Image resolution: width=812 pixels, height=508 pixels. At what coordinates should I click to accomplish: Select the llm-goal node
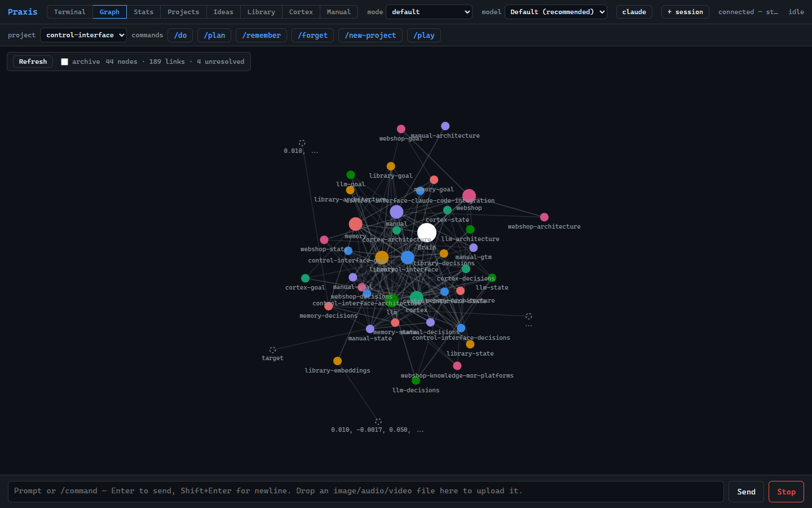coord(351,175)
